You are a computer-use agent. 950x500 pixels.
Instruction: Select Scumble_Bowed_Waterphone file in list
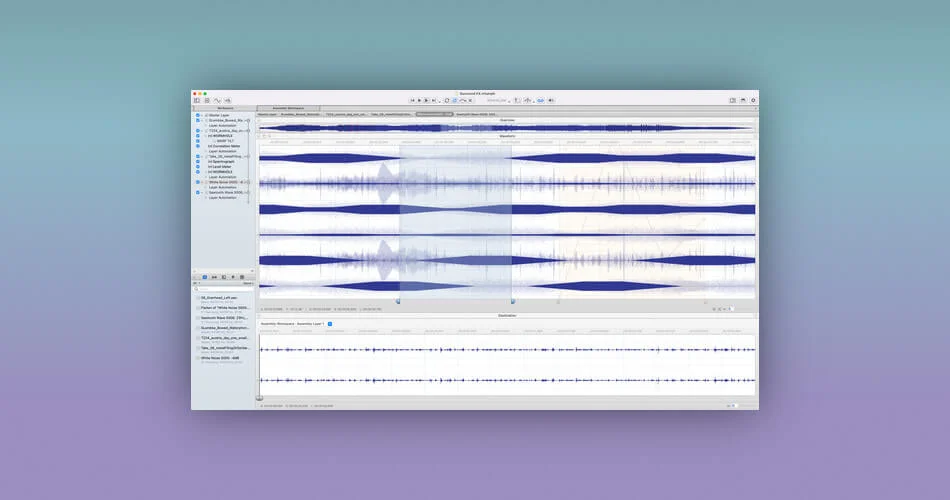pos(225,328)
